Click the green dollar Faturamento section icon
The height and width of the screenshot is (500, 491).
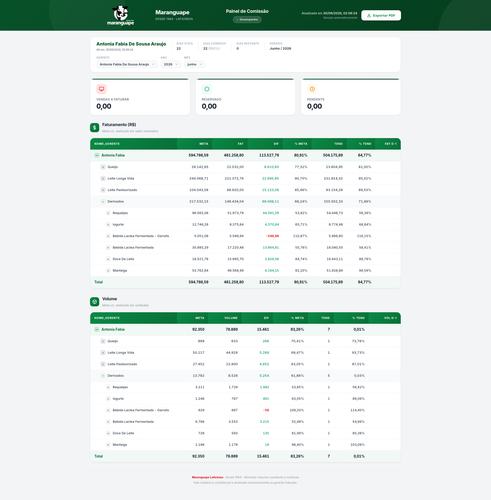click(95, 128)
